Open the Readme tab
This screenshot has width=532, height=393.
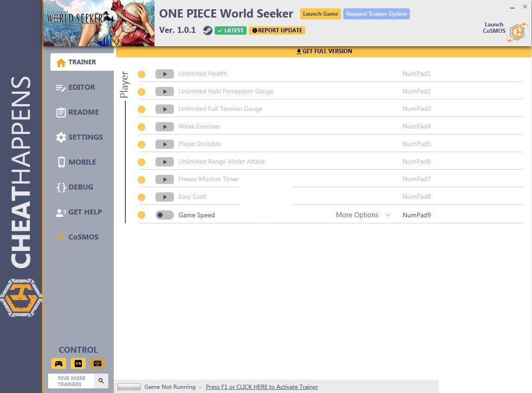click(77, 112)
